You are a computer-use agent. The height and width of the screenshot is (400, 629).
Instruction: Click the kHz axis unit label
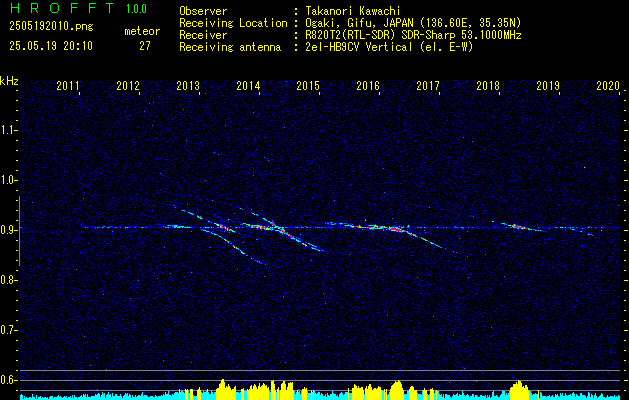click(9, 81)
